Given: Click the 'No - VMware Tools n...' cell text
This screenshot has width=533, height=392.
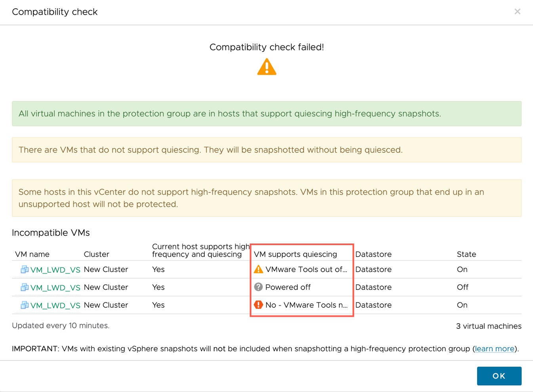Looking at the screenshot, I should [x=306, y=305].
